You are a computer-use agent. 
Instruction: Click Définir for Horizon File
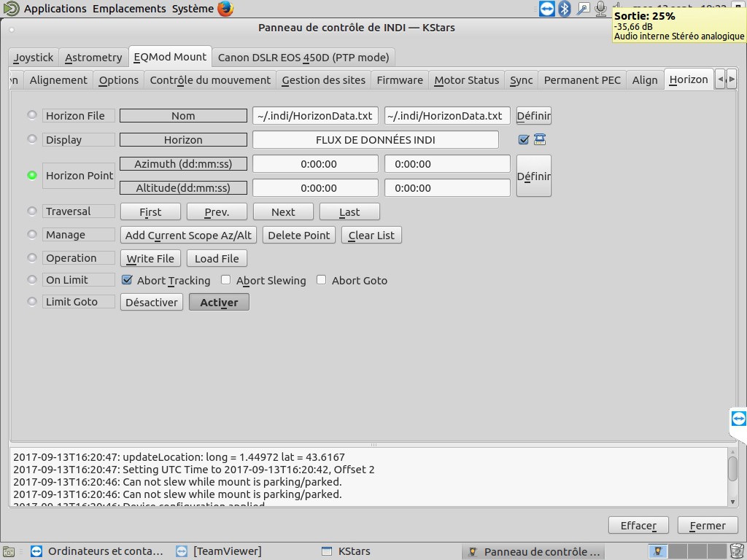click(x=533, y=116)
